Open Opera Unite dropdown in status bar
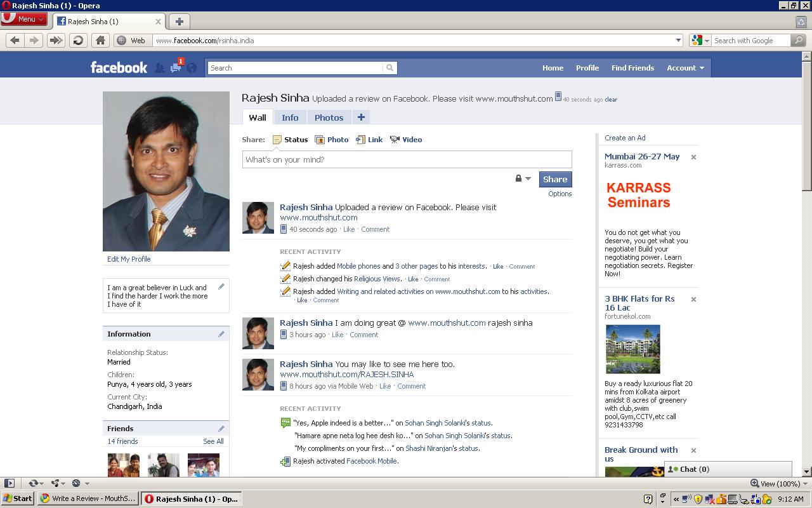 pos(58,483)
